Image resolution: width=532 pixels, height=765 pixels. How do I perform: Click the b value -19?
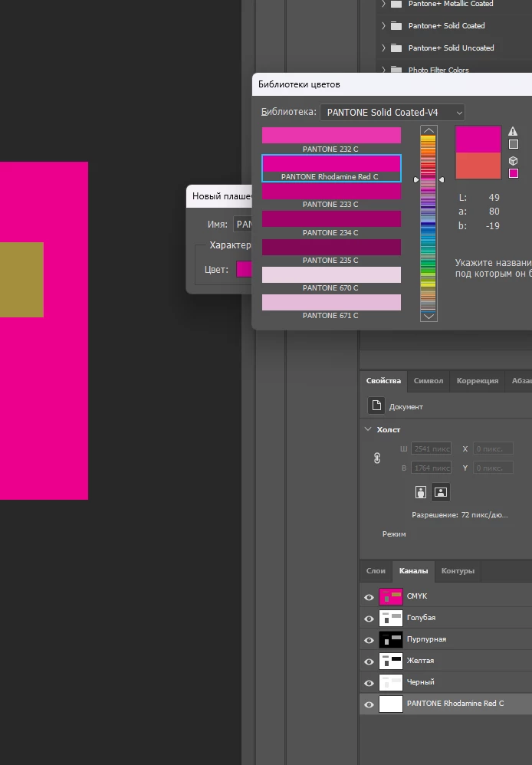pyautogui.click(x=492, y=226)
